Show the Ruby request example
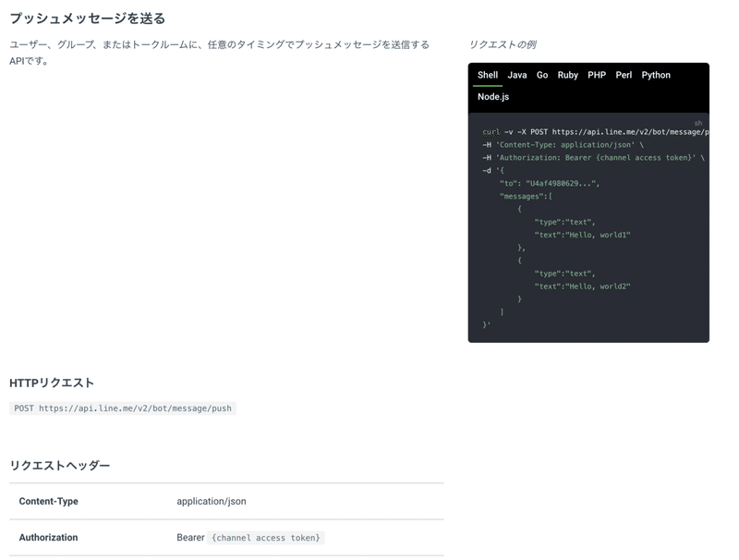 point(568,75)
